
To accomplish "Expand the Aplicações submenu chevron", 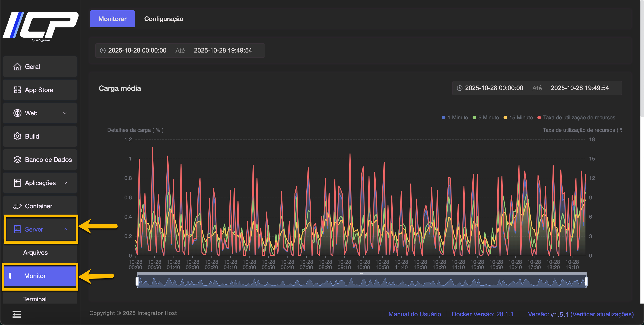I will (x=65, y=183).
